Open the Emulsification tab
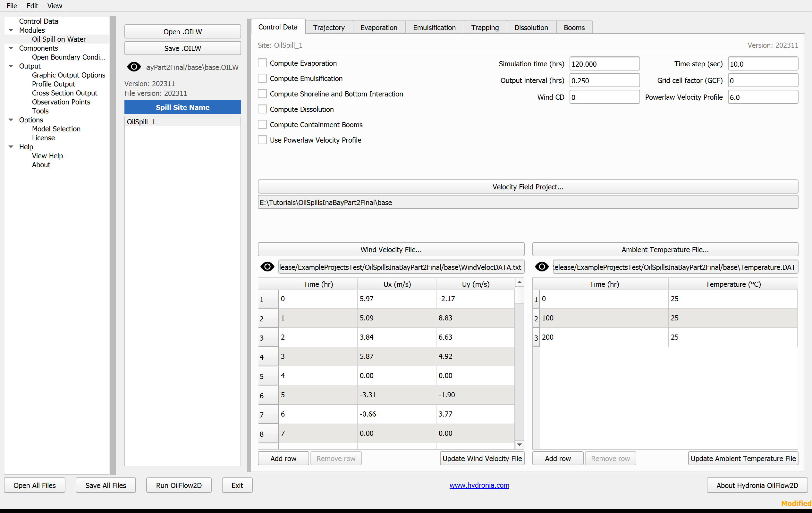Viewport: 812px width, 513px height. click(434, 27)
